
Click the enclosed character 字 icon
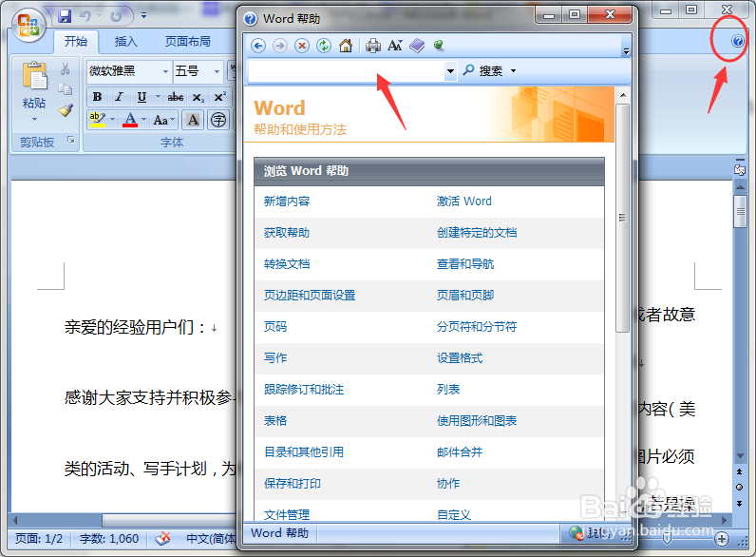(x=218, y=119)
